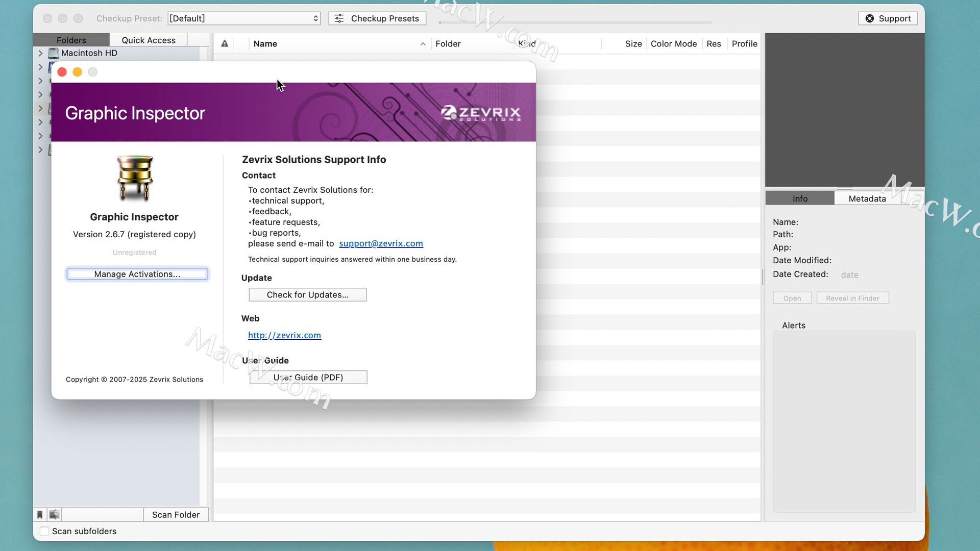Switch to the Folders tab
Screen dimensions: 980x551
[71, 40]
